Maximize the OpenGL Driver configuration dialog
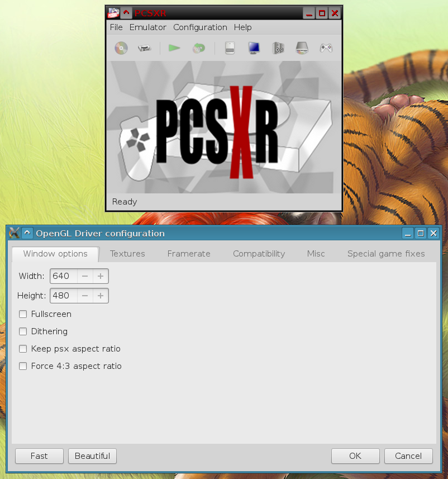Image resolution: width=448 pixels, height=479 pixels. pos(421,233)
